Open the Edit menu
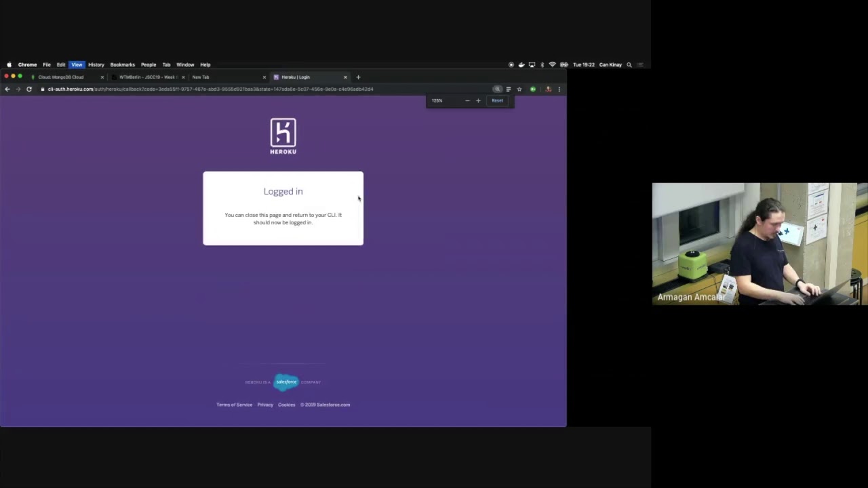Screen dimensions: 868x488 [x=61, y=64]
